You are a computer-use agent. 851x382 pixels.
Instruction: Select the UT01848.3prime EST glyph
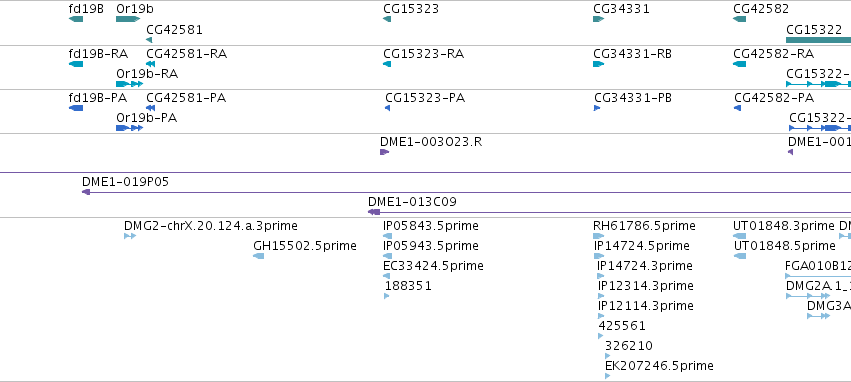(739, 236)
